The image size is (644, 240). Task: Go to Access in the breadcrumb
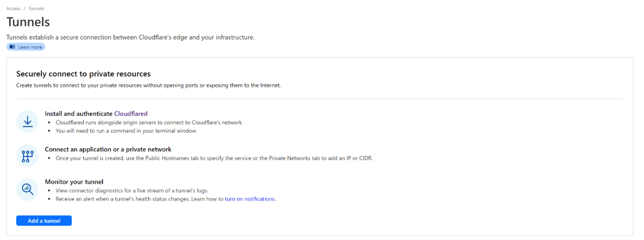[x=13, y=9]
